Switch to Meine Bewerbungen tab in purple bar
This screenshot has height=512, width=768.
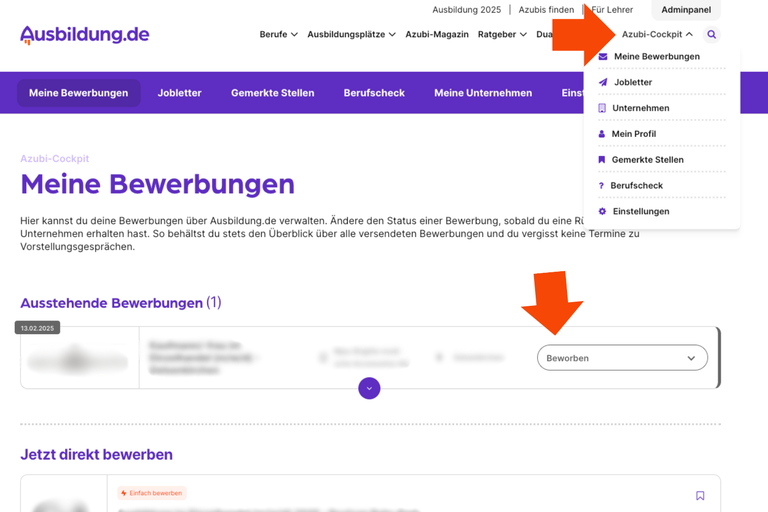tap(78, 93)
